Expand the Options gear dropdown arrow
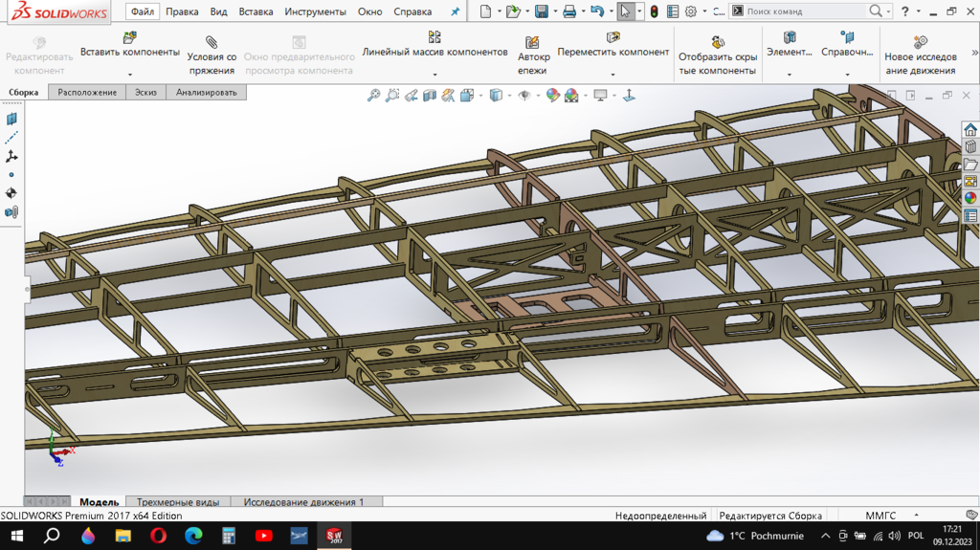980x550 pixels. point(704,11)
